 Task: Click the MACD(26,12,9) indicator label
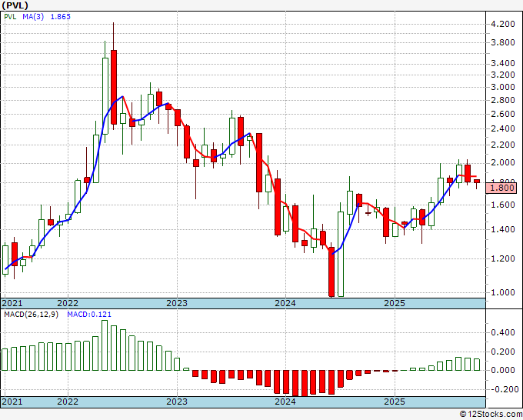point(31,315)
